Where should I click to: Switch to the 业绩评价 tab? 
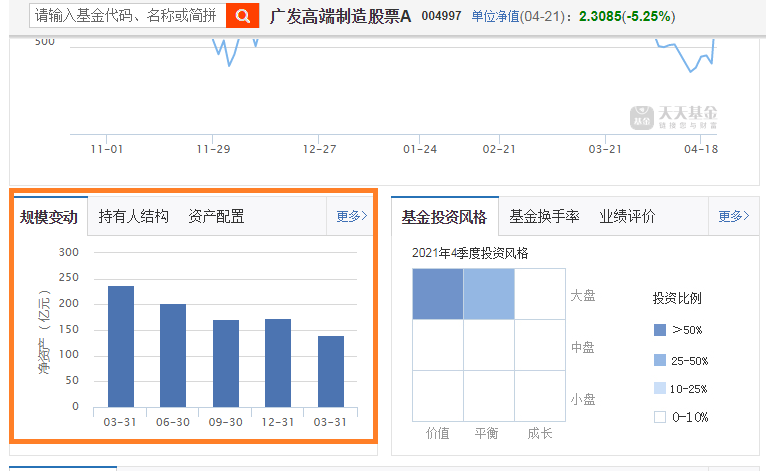coord(627,217)
